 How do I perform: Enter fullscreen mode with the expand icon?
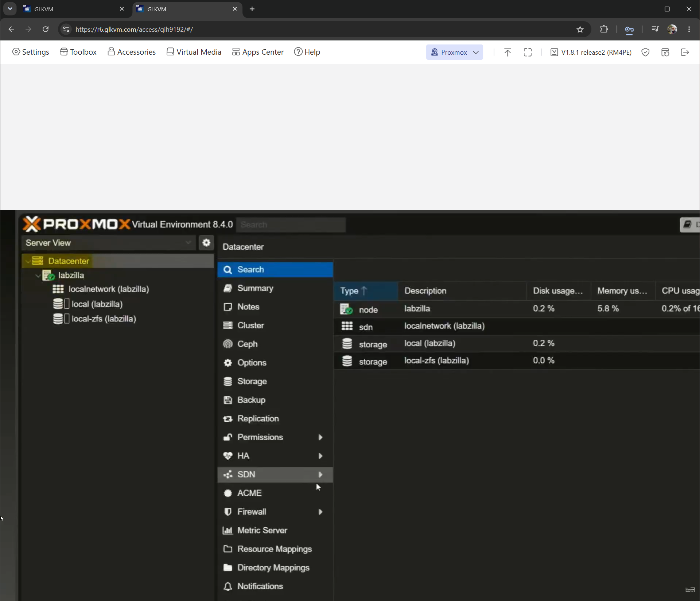coord(528,52)
